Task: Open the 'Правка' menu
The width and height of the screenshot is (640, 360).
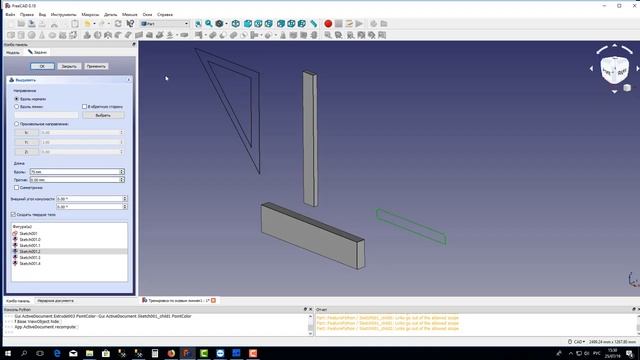Action: [x=27, y=14]
